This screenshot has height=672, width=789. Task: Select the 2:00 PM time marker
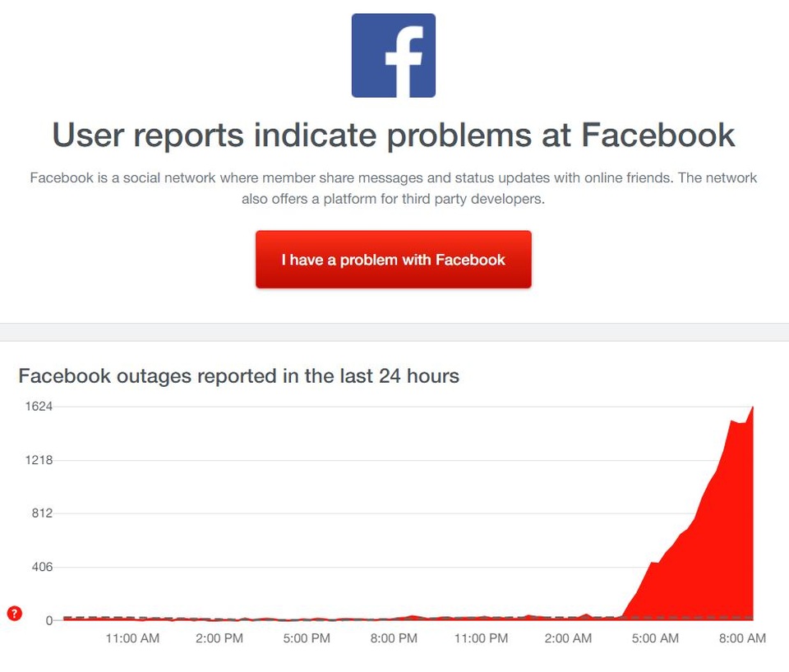(219, 638)
